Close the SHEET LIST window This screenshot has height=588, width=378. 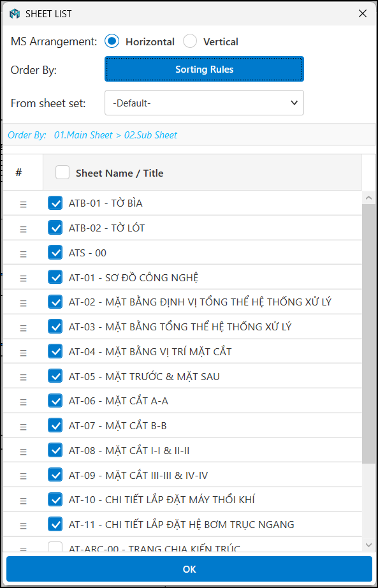[362, 14]
